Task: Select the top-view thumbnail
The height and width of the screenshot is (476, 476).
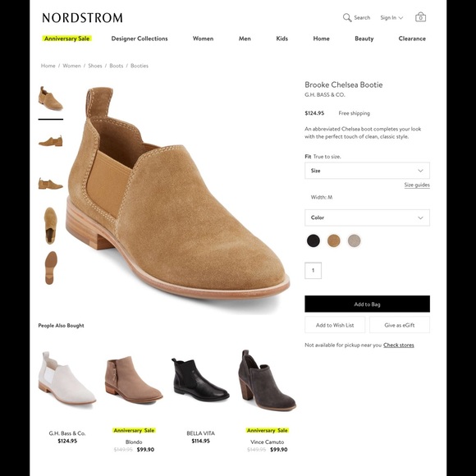Action: pos(50,226)
